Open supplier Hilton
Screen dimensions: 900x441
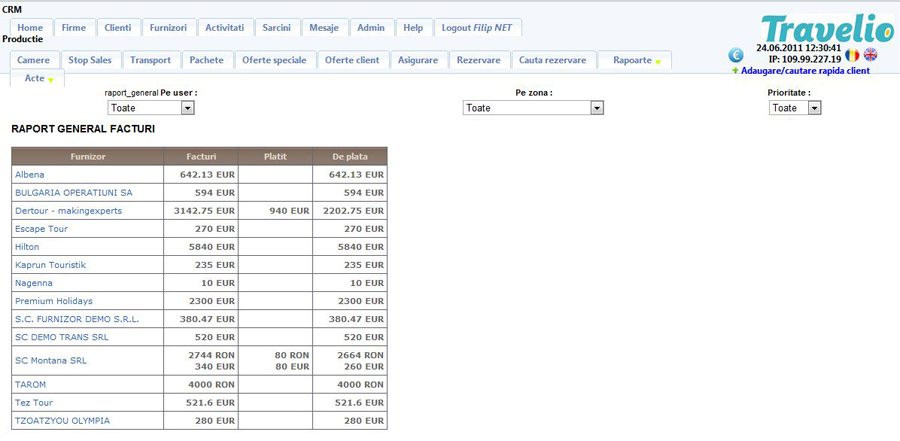click(27, 247)
